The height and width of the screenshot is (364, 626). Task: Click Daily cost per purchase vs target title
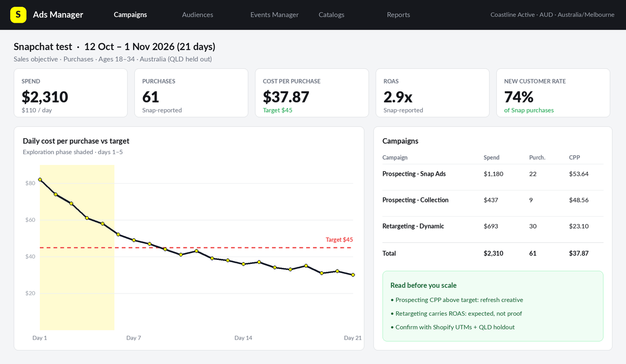pyautogui.click(x=76, y=141)
